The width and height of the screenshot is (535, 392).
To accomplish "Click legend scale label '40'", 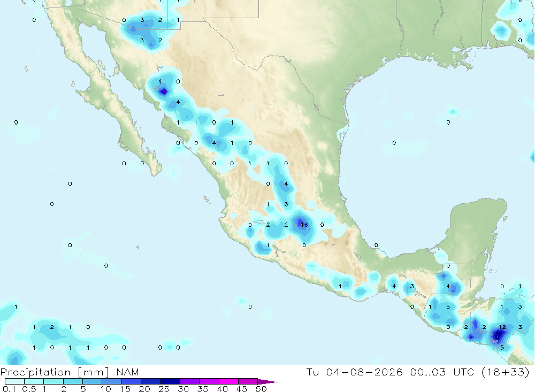I will (x=223, y=389).
